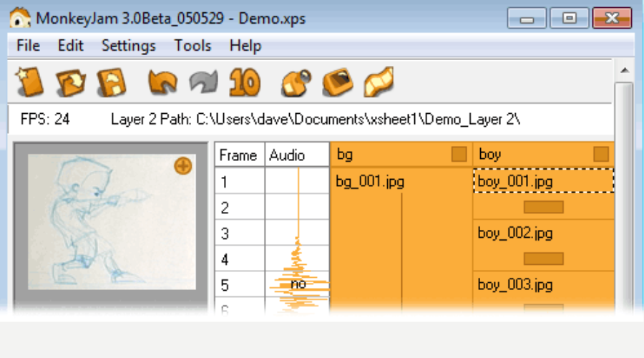Click the greyed Redo arrow icon
This screenshot has width=644, height=358.
click(204, 82)
